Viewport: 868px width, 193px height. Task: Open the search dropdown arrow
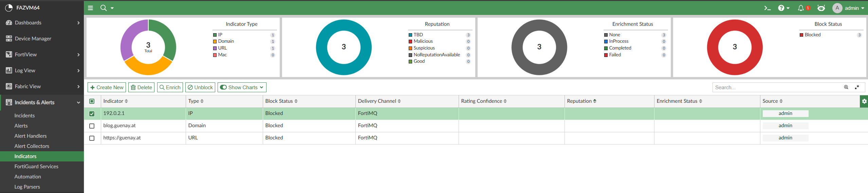coord(112,8)
